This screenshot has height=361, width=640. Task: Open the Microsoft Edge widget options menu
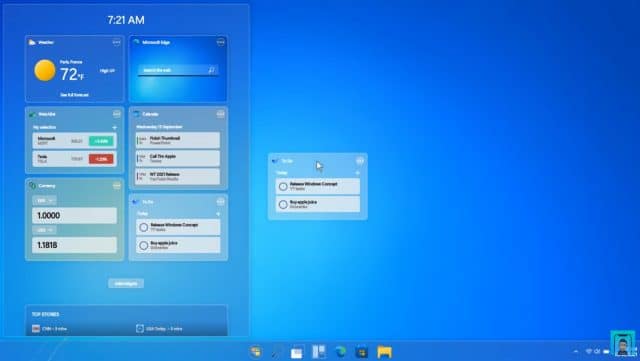point(220,42)
